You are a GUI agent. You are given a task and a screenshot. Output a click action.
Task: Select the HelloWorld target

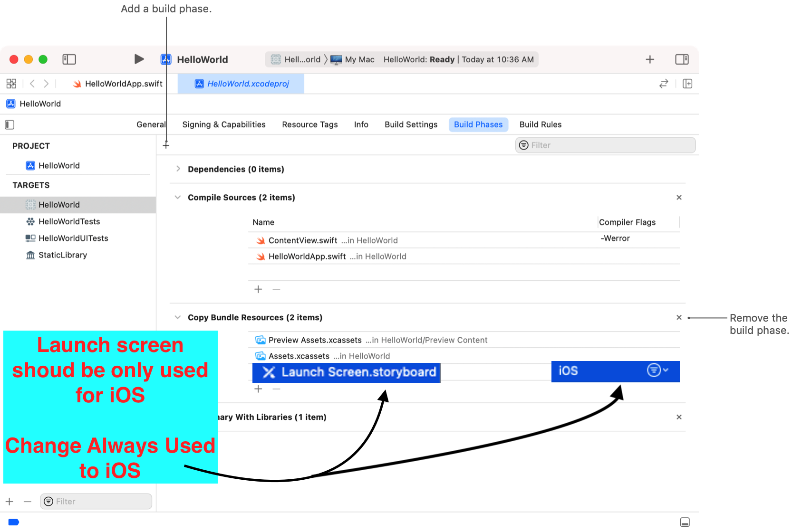78,205
